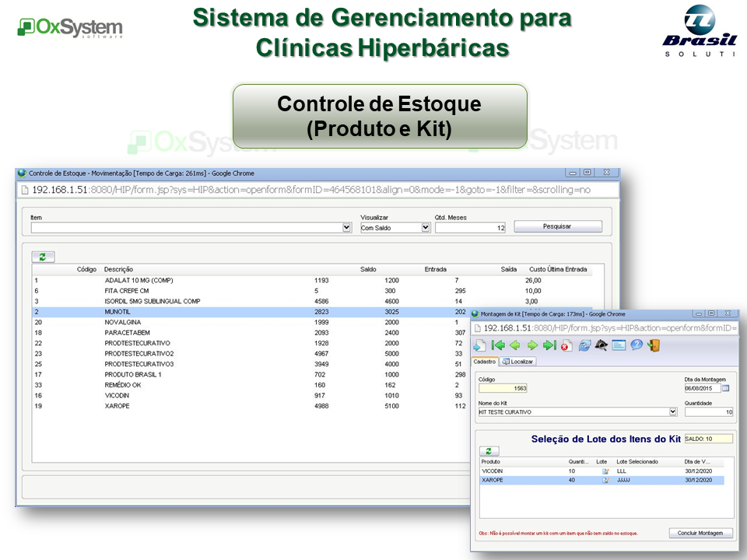This screenshot has width=747, height=560.
Task: Click the Concluir Montagem button
Action: [700, 533]
